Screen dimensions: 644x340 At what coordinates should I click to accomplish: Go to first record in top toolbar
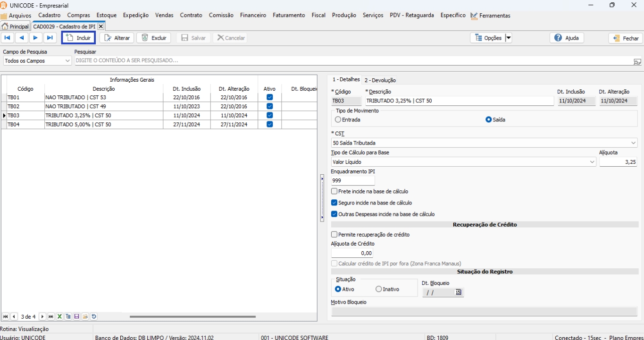[8, 38]
